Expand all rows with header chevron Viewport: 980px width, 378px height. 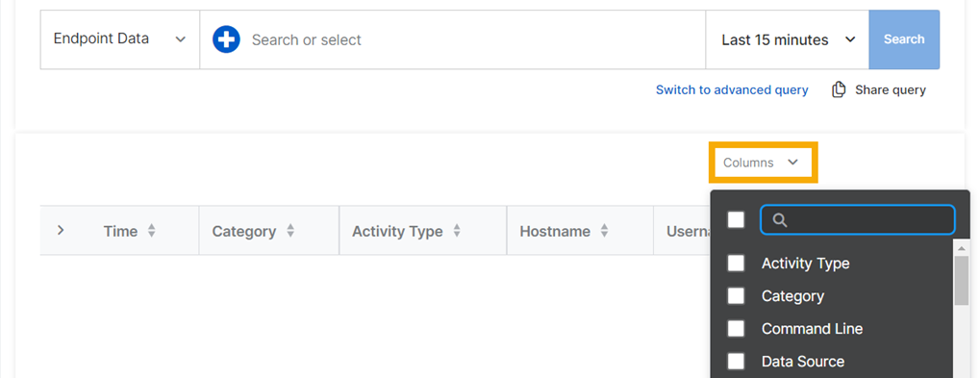point(60,231)
